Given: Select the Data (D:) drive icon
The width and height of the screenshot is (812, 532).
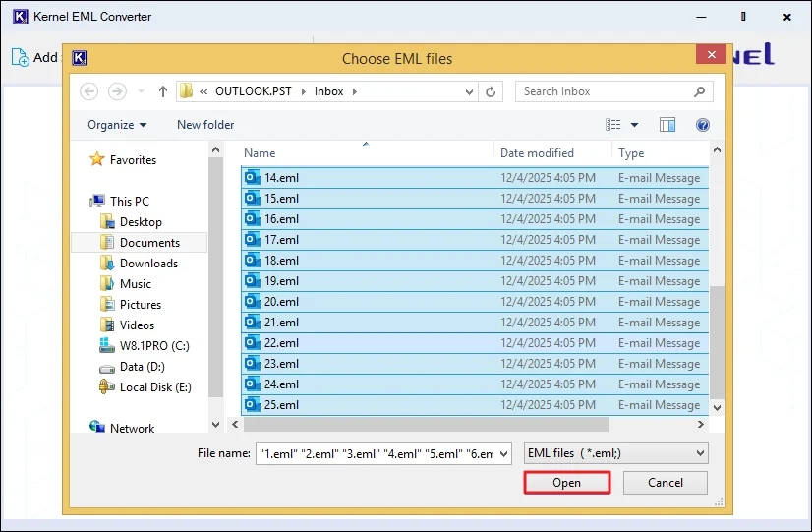Looking at the screenshot, I should click(107, 369).
